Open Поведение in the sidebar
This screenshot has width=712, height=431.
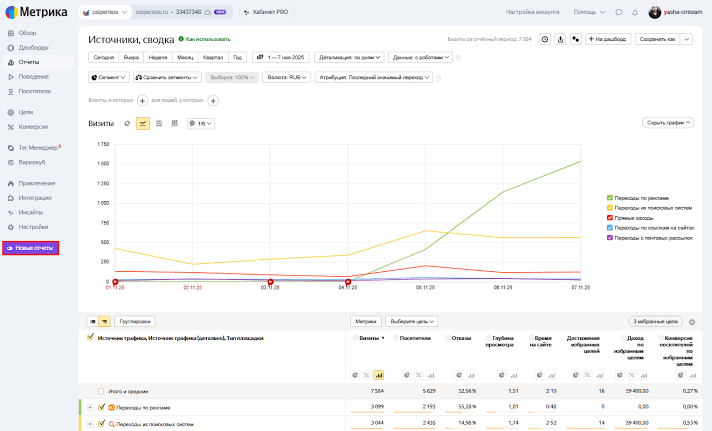[33, 76]
